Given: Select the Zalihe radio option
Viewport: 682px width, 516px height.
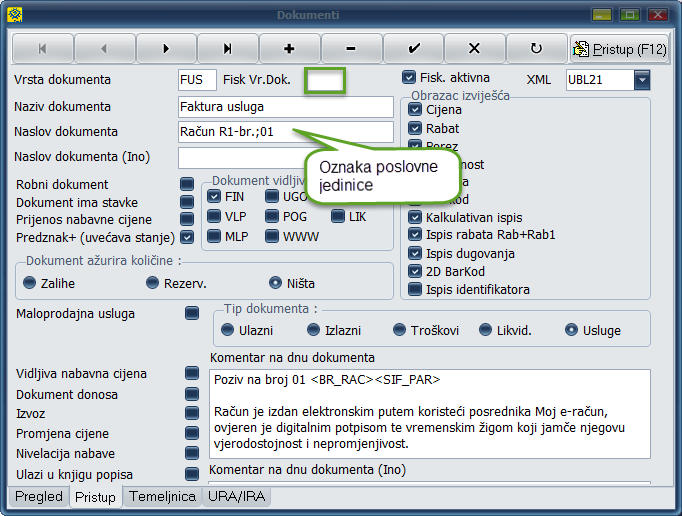Looking at the screenshot, I should click(29, 282).
